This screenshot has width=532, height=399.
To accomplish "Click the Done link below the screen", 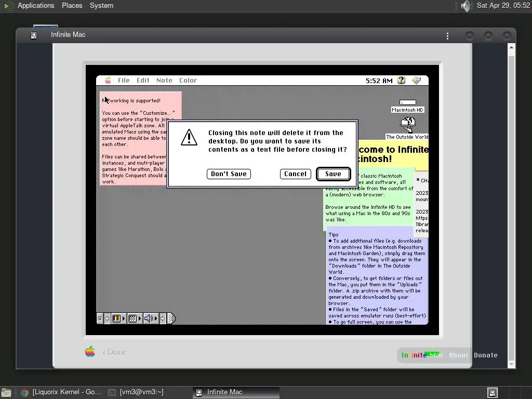I will 115,352.
